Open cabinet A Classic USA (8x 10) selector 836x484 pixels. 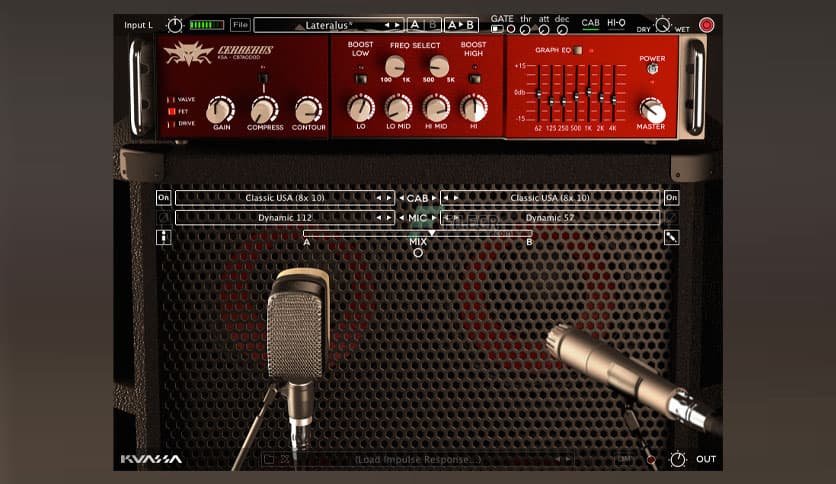pos(285,198)
